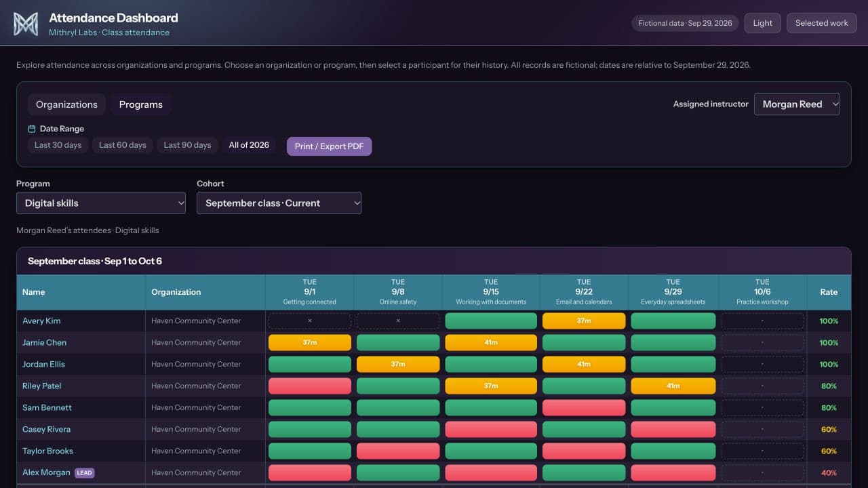
Task: Select the Last 30 days range
Action: pyautogui.click(x=58, y=145)
